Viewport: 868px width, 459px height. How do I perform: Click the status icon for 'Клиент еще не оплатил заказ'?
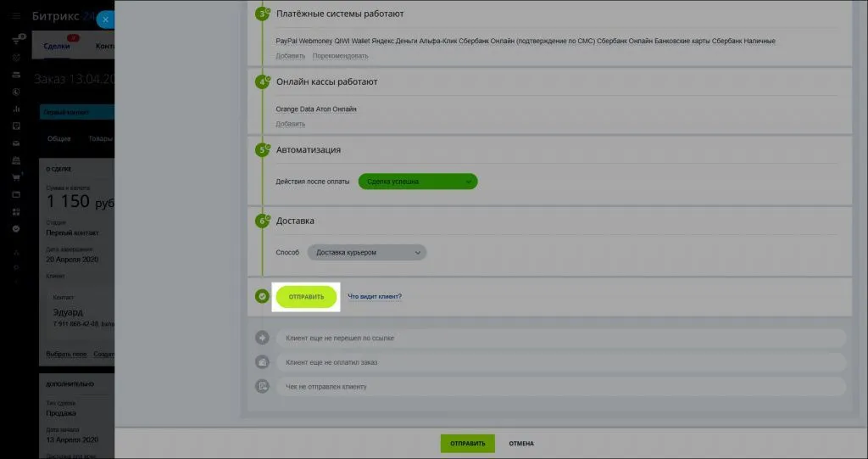(263, 362)
